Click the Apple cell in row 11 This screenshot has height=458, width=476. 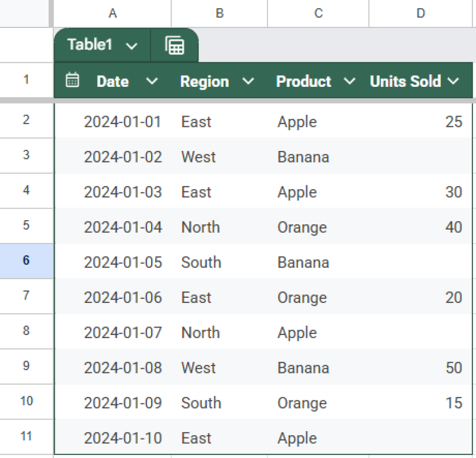(297, 438)
